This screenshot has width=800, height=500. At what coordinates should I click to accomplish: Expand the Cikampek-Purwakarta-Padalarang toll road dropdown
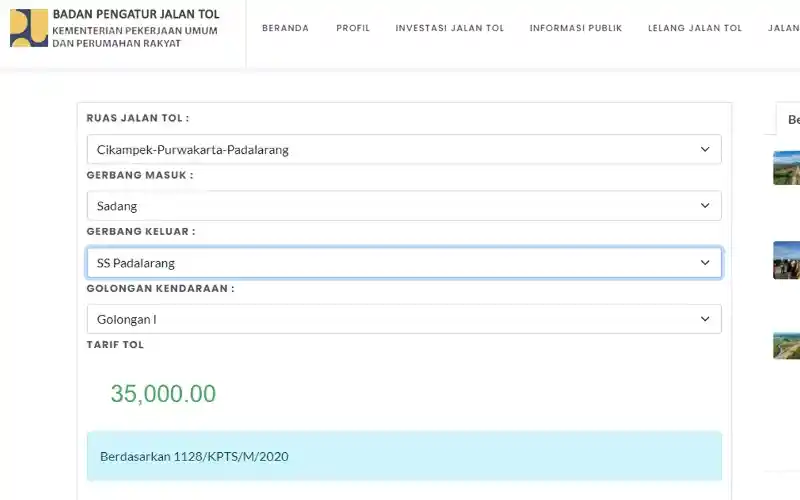tap(404, 150)
